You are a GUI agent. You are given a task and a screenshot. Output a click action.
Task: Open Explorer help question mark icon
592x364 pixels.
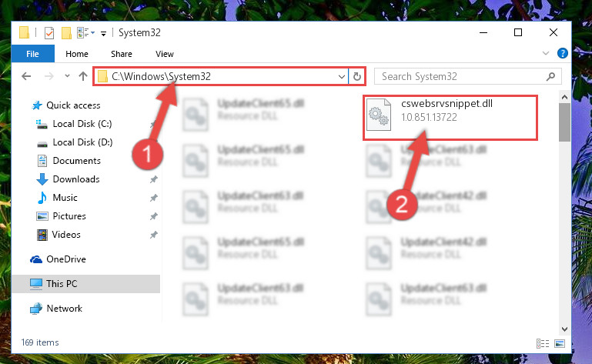(563, 53)
